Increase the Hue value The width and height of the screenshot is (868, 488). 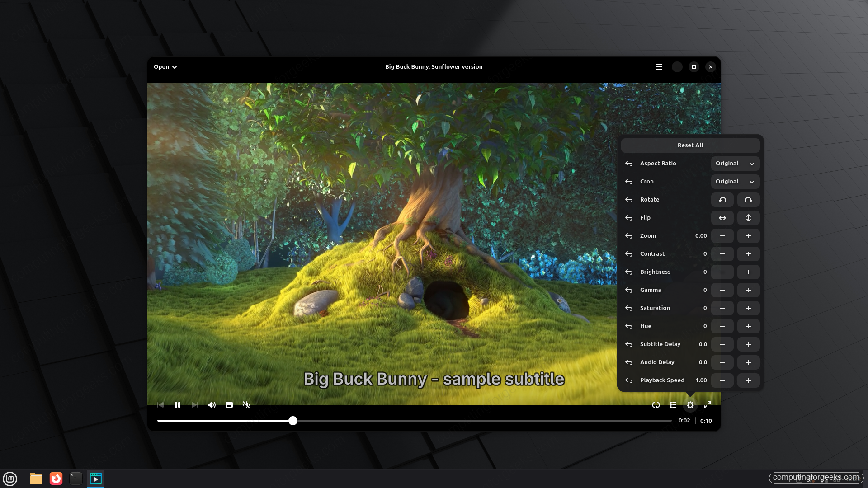pos(749,326)
